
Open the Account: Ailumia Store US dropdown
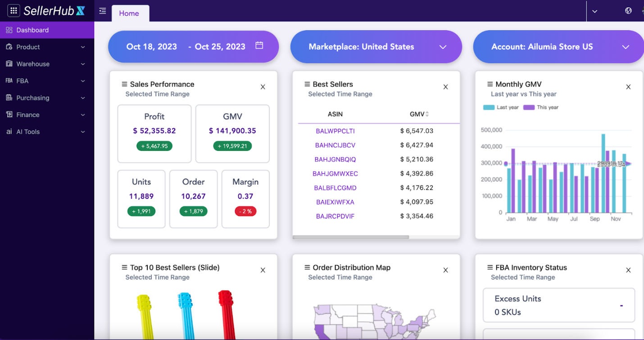point(558,47)
